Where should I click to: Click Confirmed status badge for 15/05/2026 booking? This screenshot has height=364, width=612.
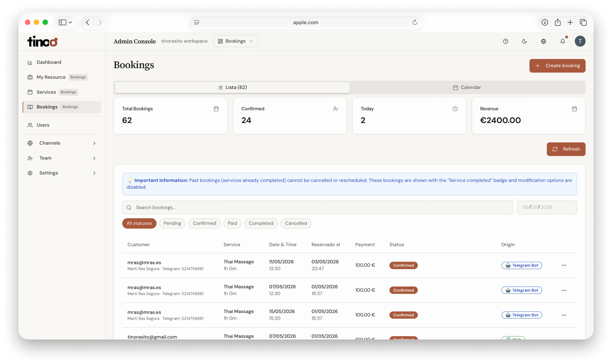403,315
